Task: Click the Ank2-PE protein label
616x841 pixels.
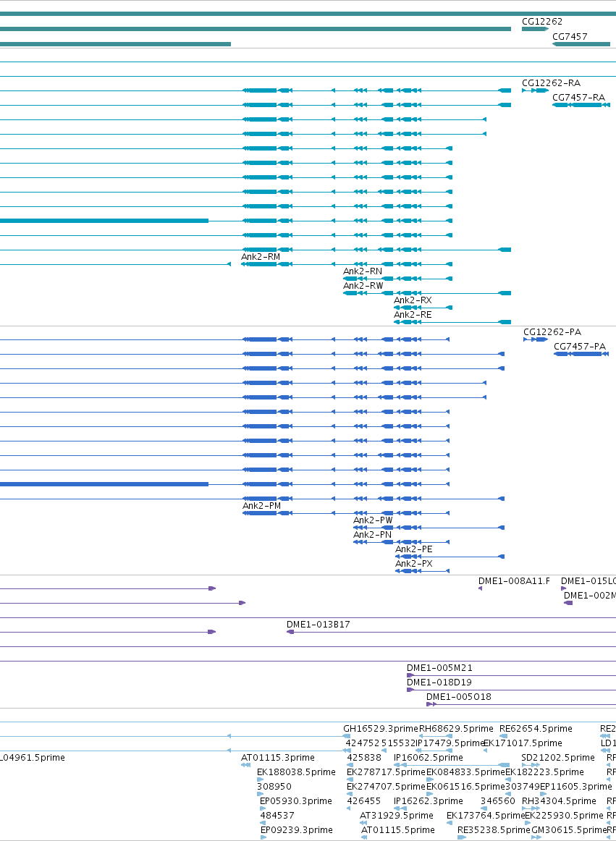Action: pos(414,549)
